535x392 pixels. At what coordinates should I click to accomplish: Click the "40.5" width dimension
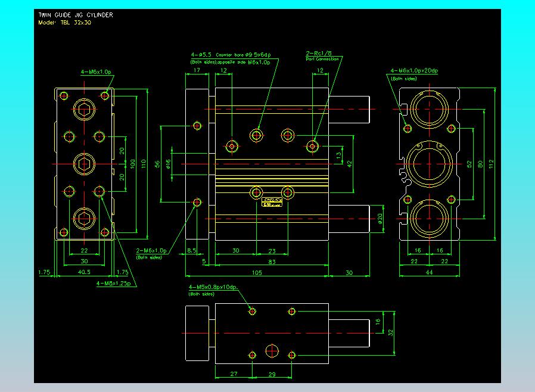84,272
